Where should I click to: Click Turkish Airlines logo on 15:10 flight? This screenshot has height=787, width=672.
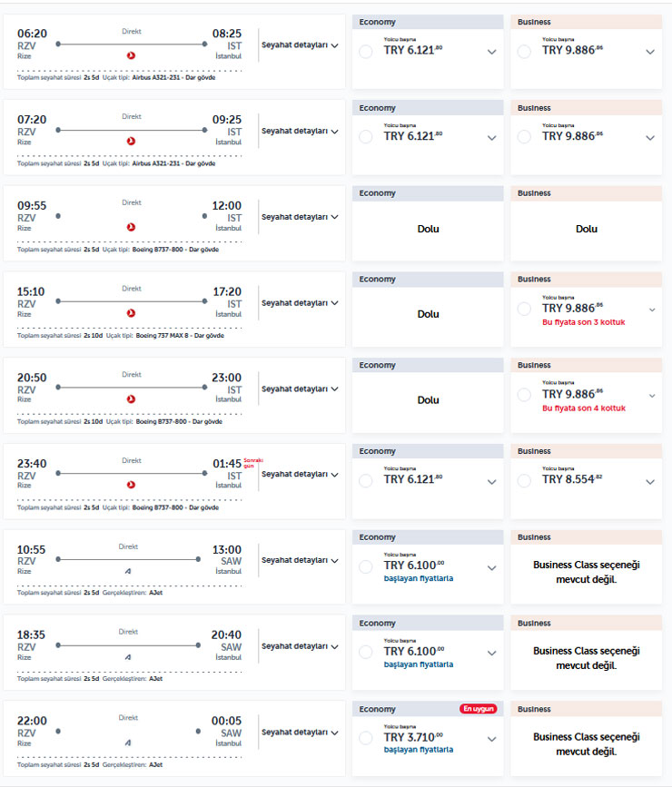(x=131, y=313)
